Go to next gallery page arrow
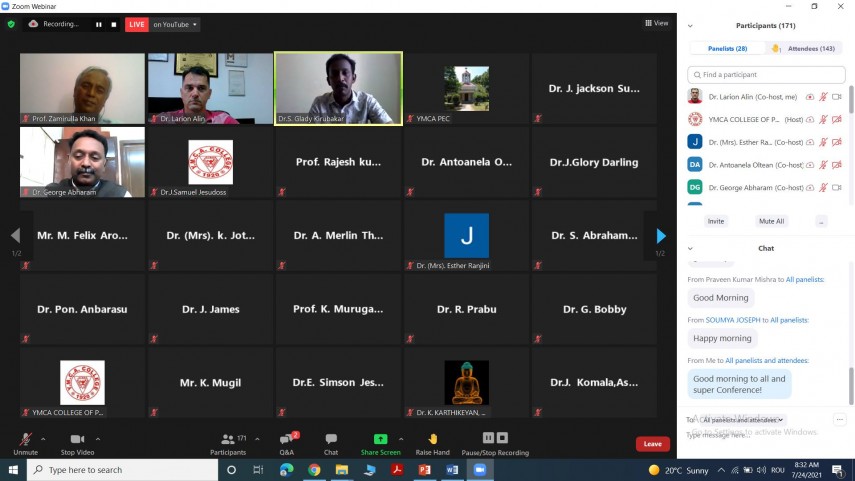This screenshot has width=855, height=481. click(661, 236)
